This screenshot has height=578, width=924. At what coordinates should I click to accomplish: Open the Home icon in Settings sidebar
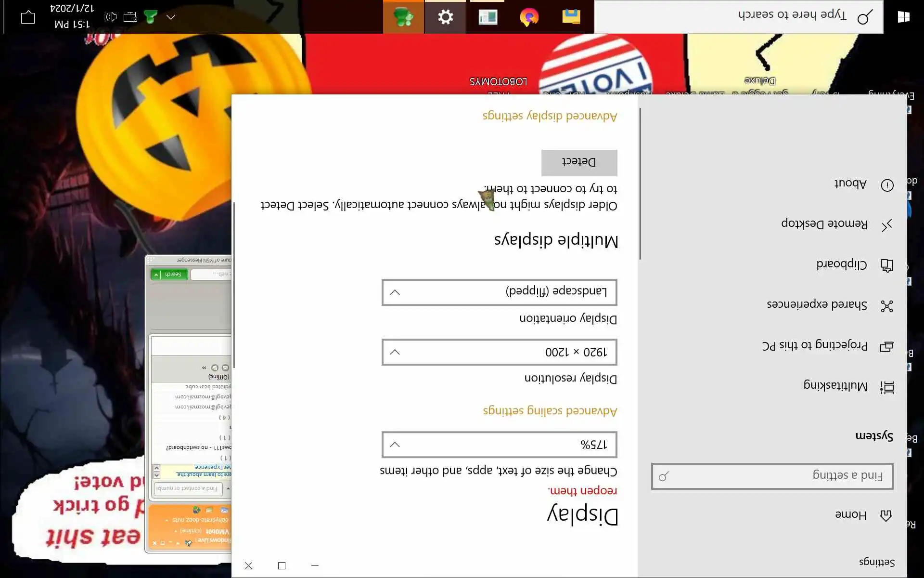[x=886, y=515]
